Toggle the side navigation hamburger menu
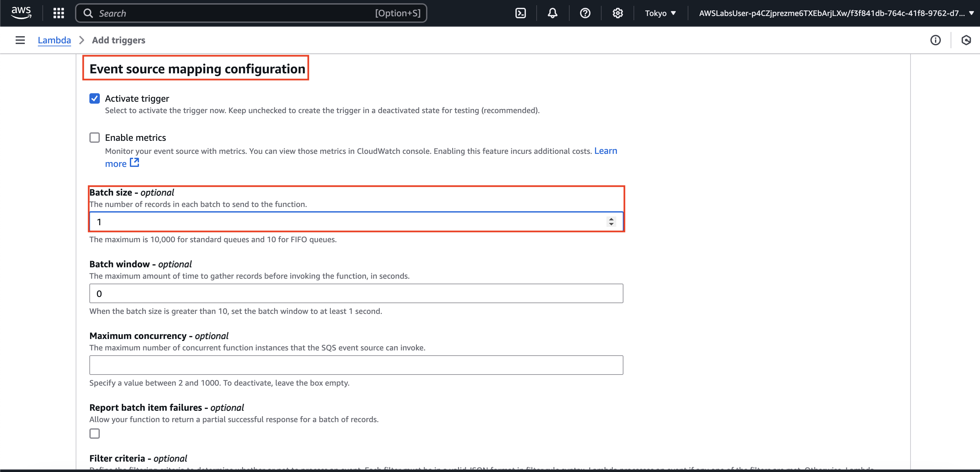 [x=20, y=40]
